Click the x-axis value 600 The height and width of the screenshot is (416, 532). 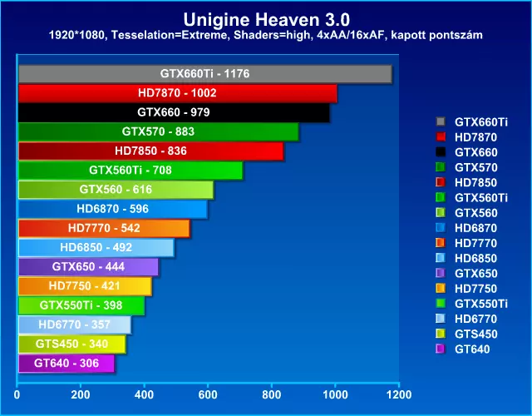208,395
